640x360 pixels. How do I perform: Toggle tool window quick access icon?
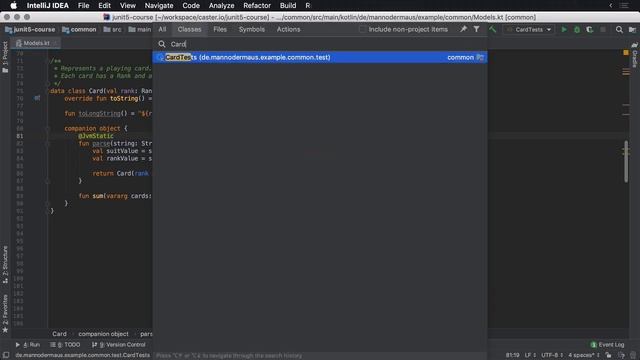point(6,355)
